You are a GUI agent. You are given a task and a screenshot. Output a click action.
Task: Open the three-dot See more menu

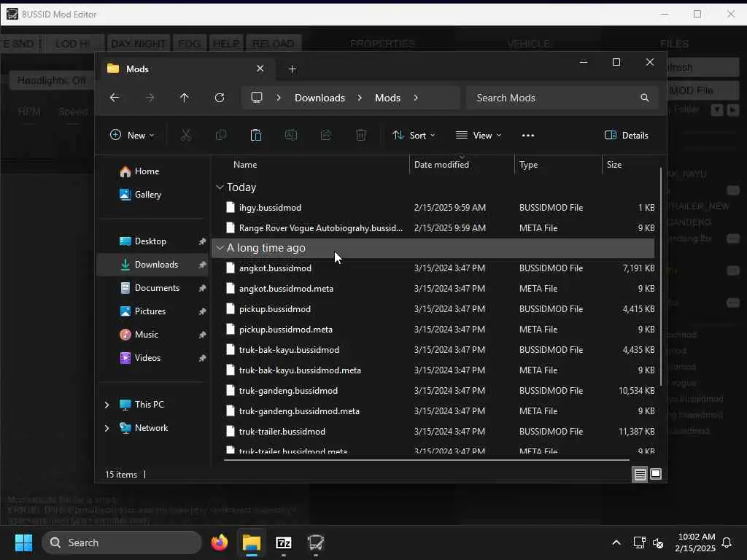point(528,135)
